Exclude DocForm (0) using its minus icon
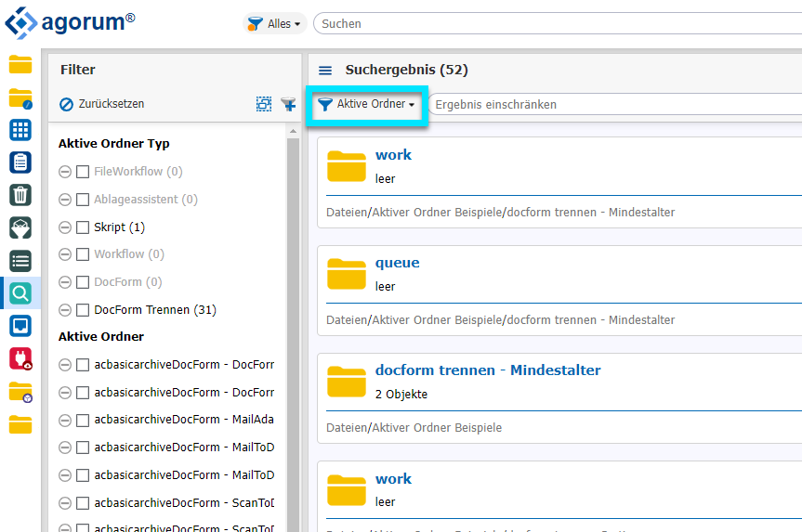Screen dimensions: 802x532 pyautogui.click(x=65, y=282)
